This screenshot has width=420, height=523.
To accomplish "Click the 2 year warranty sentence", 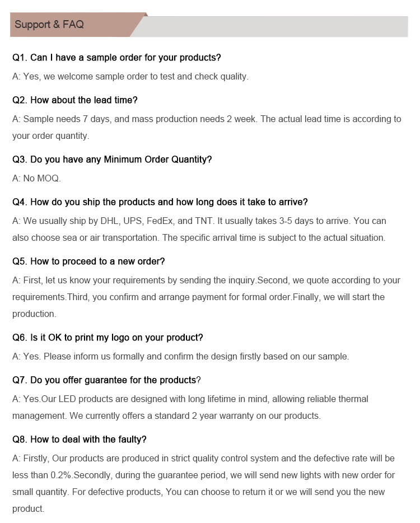I will pyautogui.click(x=195, y=416).
